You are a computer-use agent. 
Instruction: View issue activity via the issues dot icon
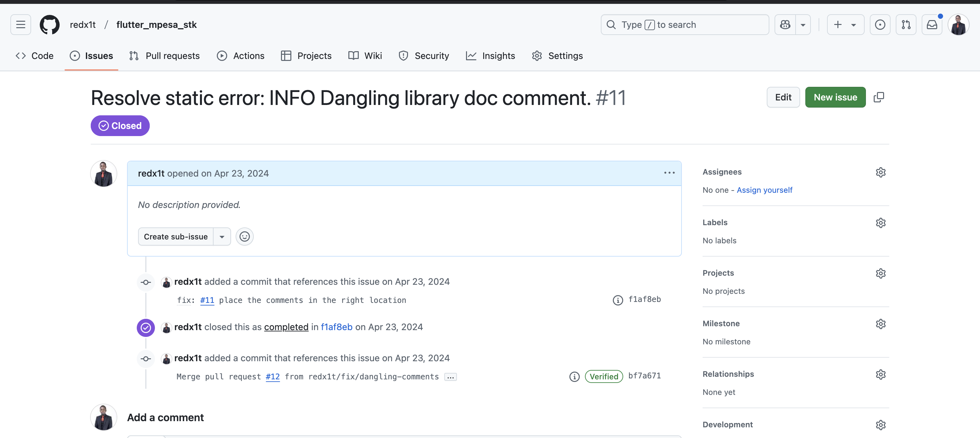(880, 24)
